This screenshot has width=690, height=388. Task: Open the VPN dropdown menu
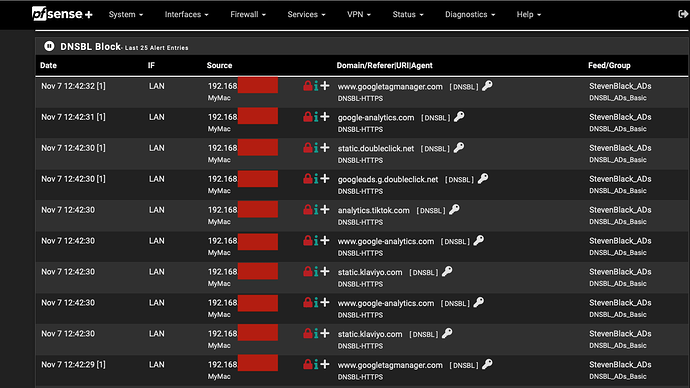(x=359, y=15)
